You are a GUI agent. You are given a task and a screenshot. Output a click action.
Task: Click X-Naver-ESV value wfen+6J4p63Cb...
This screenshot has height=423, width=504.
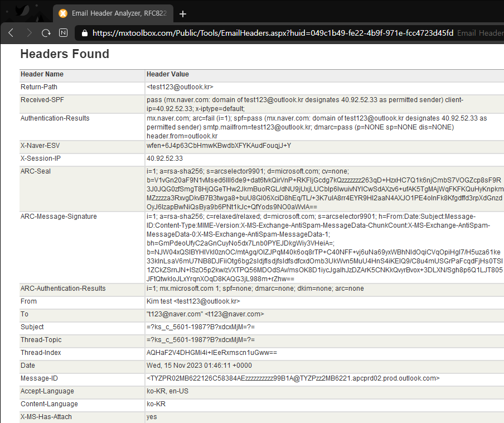(219, 146)
